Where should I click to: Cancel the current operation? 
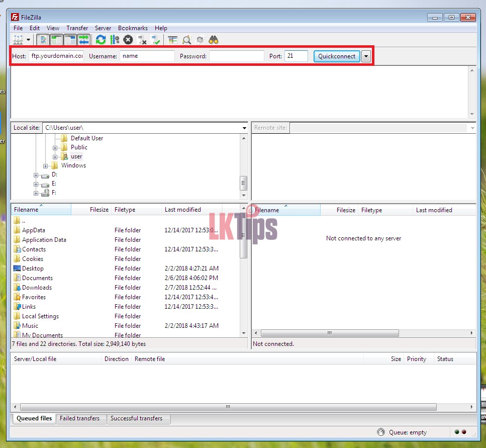tap(128, 40)
